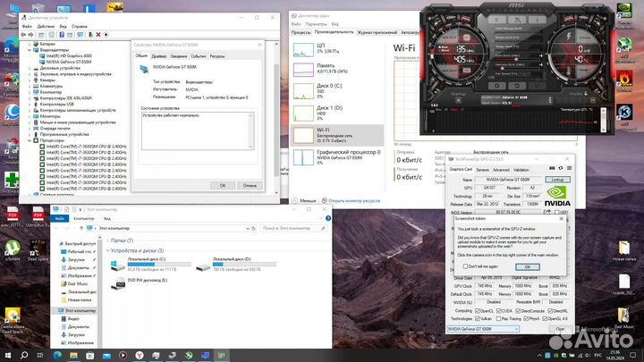Click the red X uninstall icon in Device Manager toolbar
The width and height of the screenshot is (644, 362).
[98, 35]
